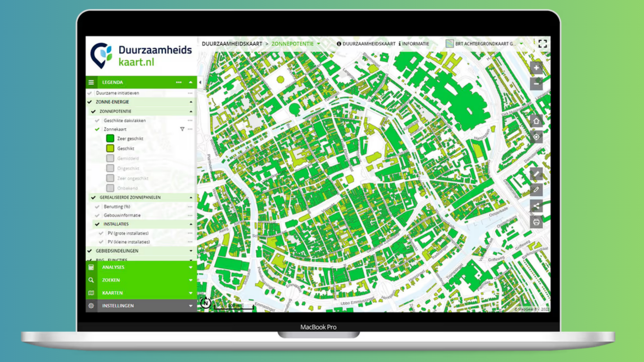Screen dimensions: 644x362
Task: Enable Benutting (%) layer
Action: pyautogui.click(x=97, y=206)
